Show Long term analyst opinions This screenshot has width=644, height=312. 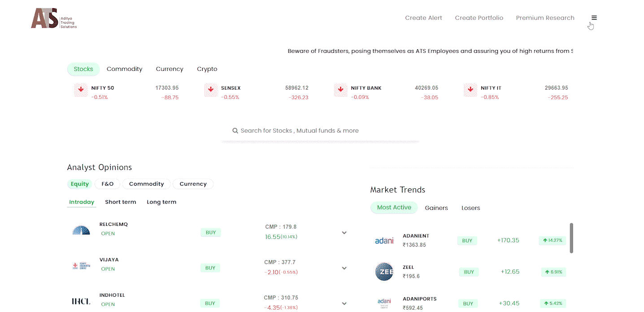pos(161,202)
